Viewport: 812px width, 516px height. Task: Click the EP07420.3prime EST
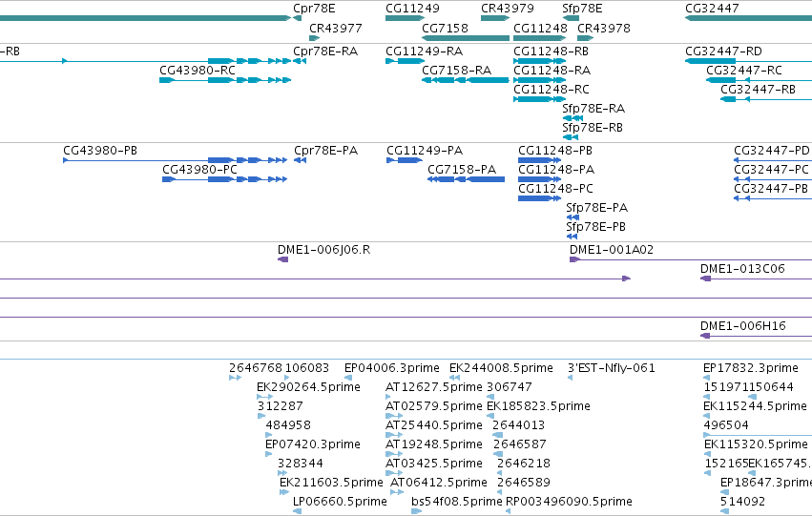[x=268, y=454]
